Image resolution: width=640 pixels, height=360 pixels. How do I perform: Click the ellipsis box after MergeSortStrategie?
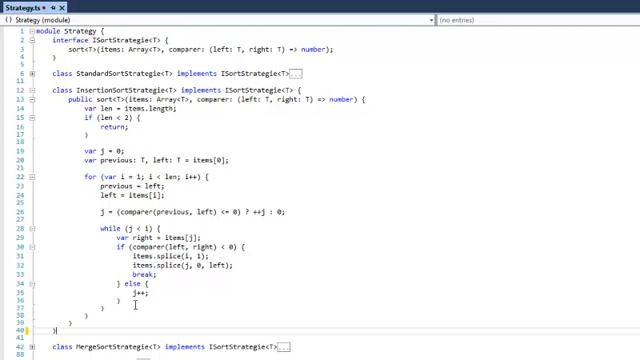284,347
